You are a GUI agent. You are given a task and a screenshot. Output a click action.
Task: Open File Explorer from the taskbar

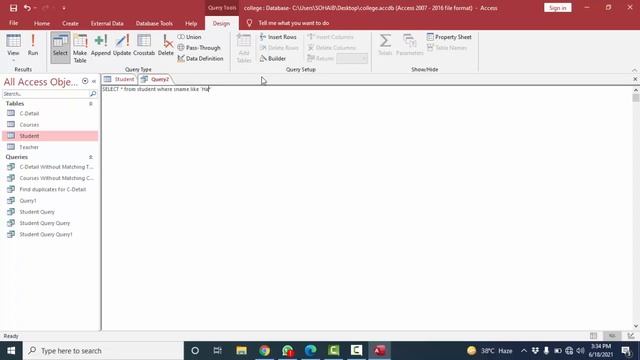[241, 351]
